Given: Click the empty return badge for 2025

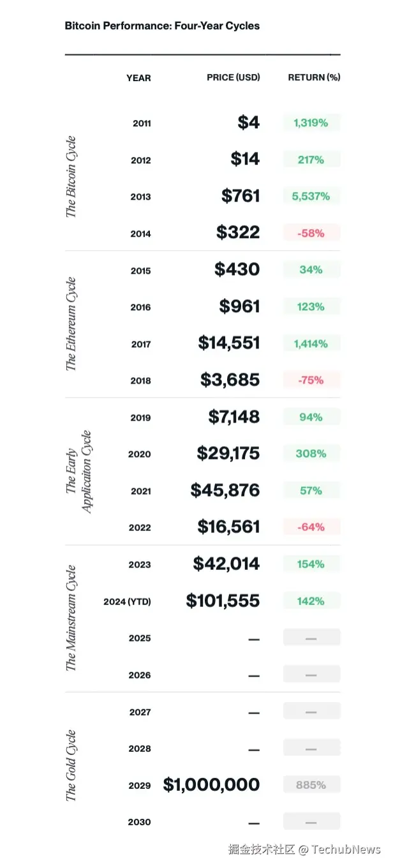Looking at the screenshot, I should coord(311,638).
